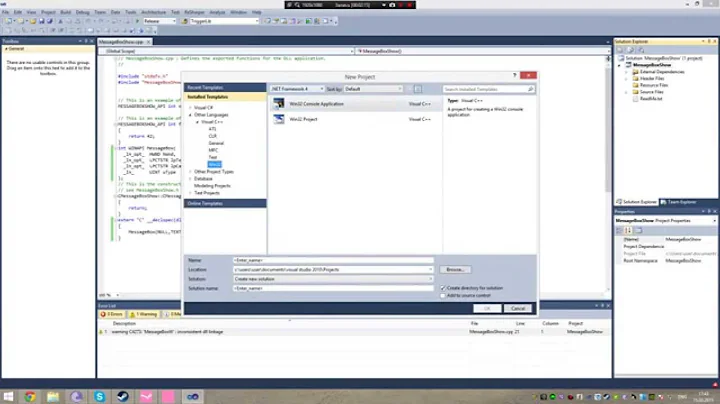Open the TriggerLib find combo box
The width and height of the screenshot is (720, 404).
(224, 21)
